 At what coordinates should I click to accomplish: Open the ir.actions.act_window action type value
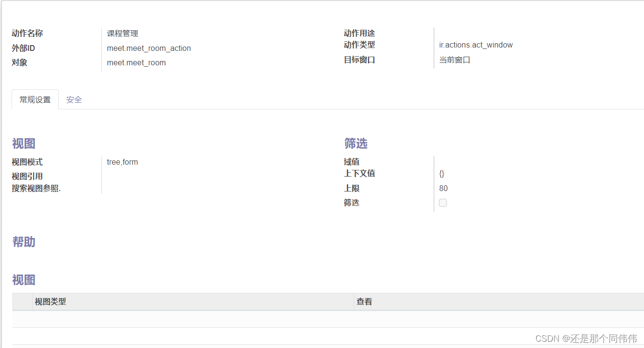click(475, 45)
